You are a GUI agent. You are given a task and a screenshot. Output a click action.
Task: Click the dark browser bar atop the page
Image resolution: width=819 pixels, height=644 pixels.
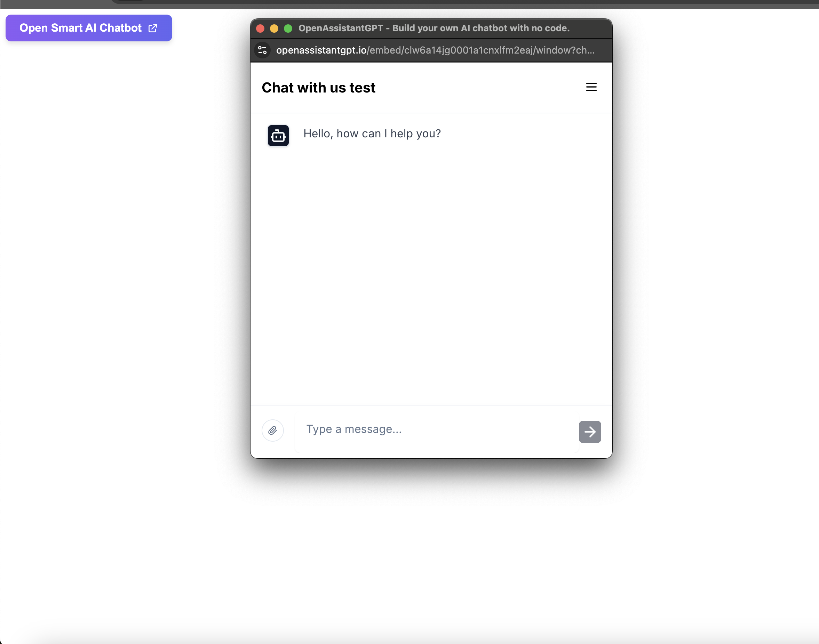[453, 4]
